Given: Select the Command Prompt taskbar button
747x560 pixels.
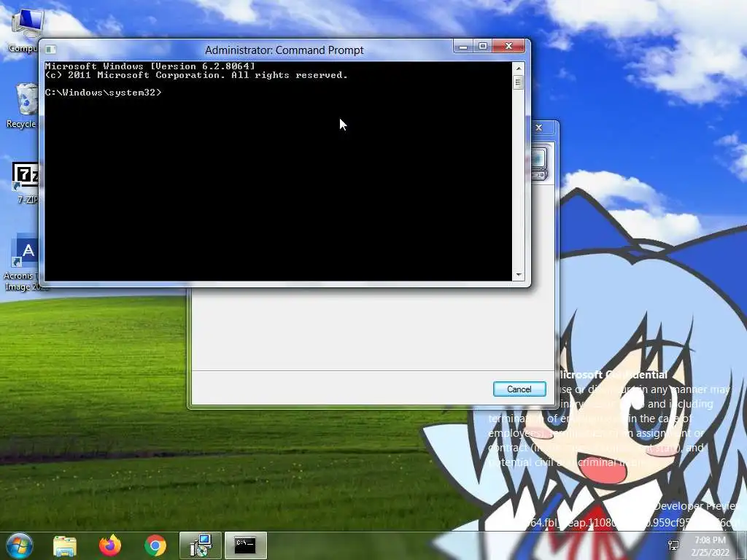Looking at the screenshot, I should point(245,545).
